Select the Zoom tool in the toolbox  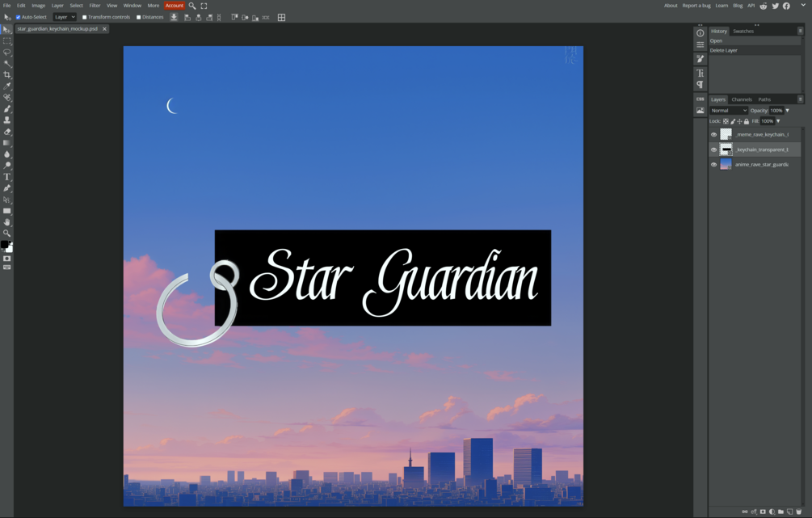[x=6, y=233]
